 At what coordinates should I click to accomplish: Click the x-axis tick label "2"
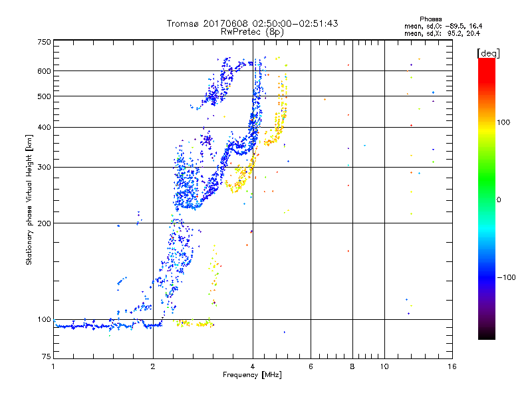point(153,366)
